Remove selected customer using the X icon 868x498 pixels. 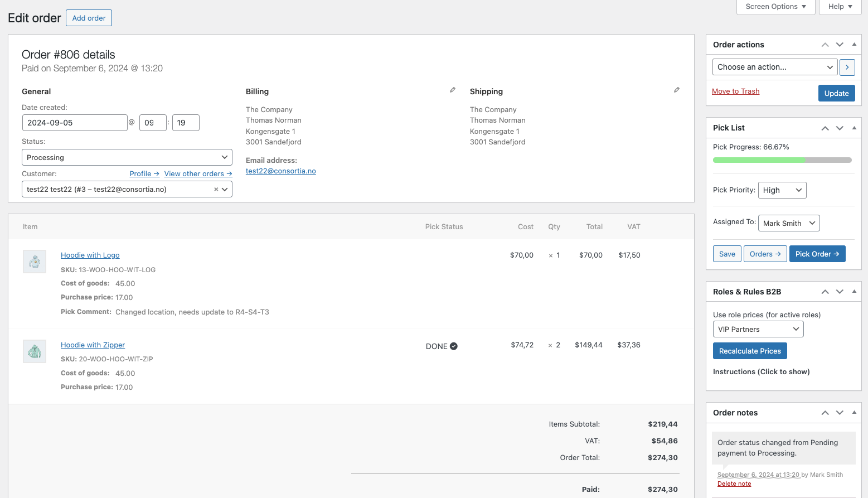click(x=215, y=189)
